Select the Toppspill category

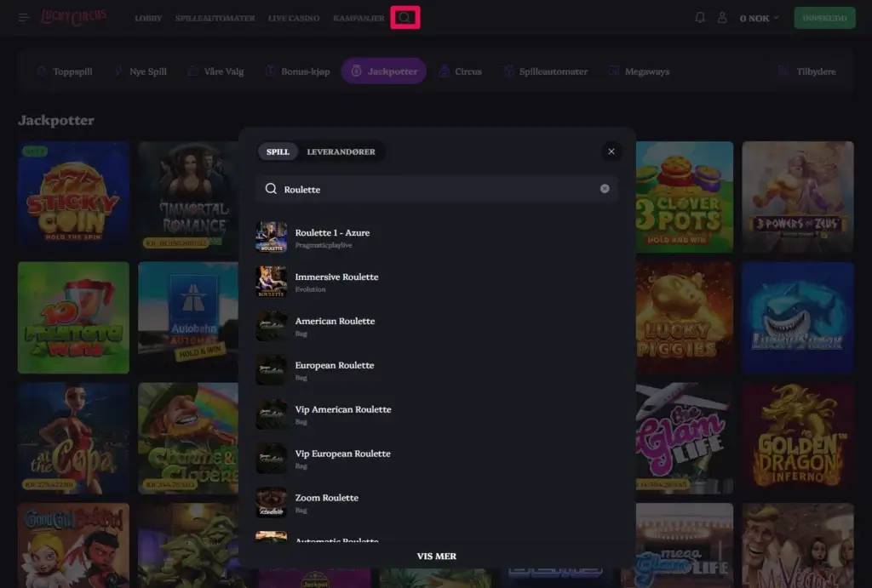pos(65,71)
